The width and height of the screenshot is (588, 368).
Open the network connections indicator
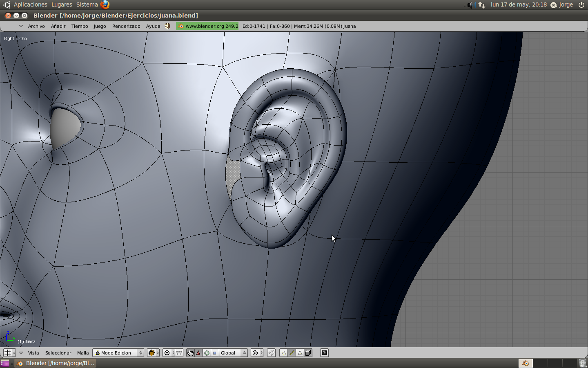482,5
